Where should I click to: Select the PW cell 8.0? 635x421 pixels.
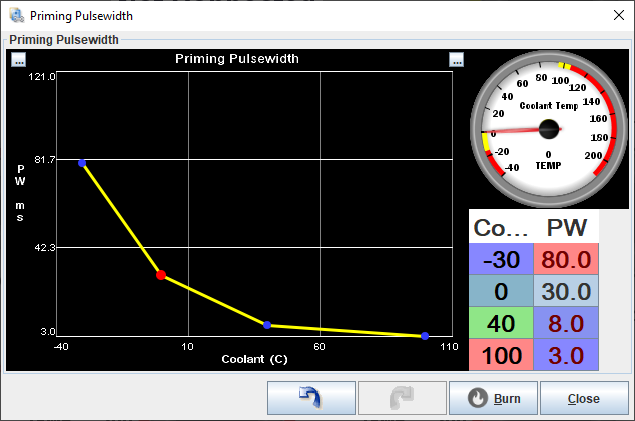tap(566, 323)
